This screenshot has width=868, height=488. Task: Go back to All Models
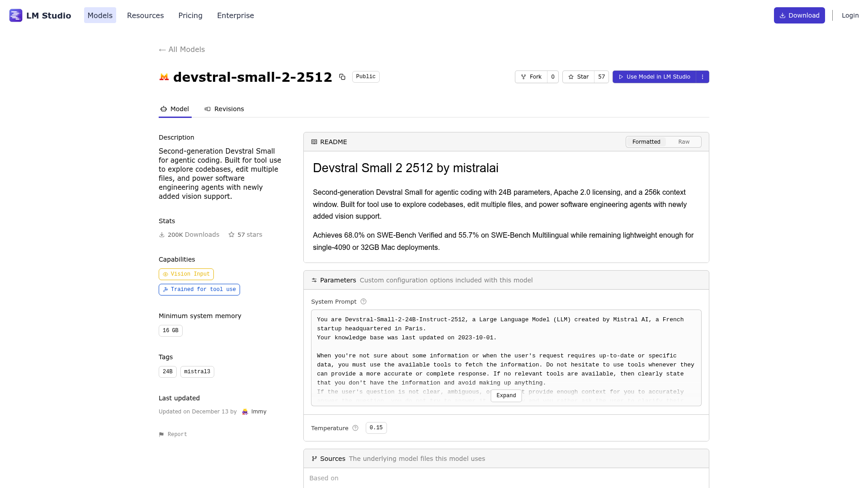[182, 50]
